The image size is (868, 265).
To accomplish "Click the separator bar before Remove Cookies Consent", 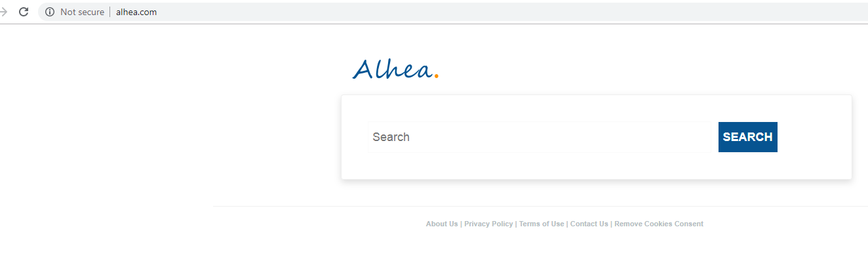I will [x=611, y=224].
